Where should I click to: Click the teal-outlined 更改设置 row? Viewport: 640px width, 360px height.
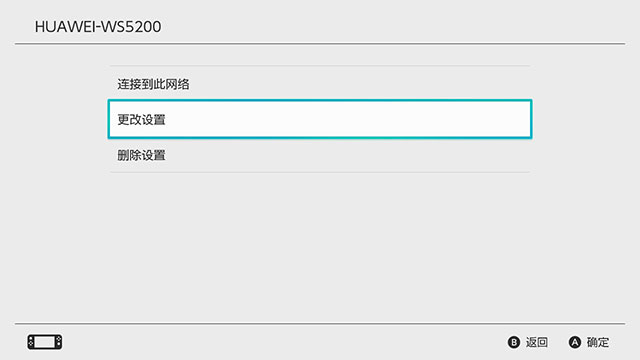[x=320, y=119]
